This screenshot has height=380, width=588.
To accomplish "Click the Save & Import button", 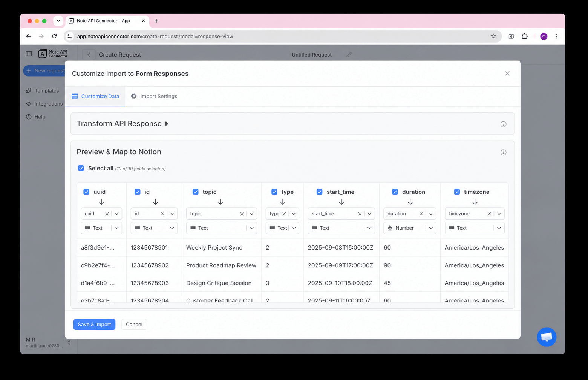I will [94, 325].
